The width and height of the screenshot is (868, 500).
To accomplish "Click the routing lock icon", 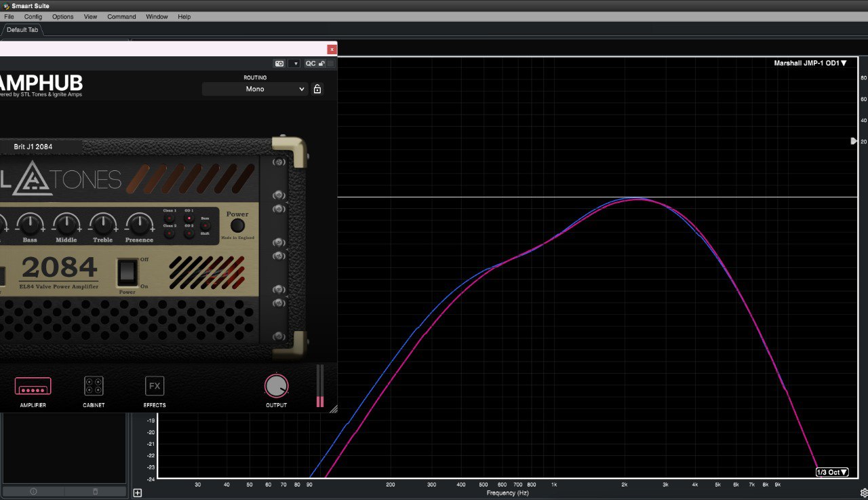I will click(317, 89).
